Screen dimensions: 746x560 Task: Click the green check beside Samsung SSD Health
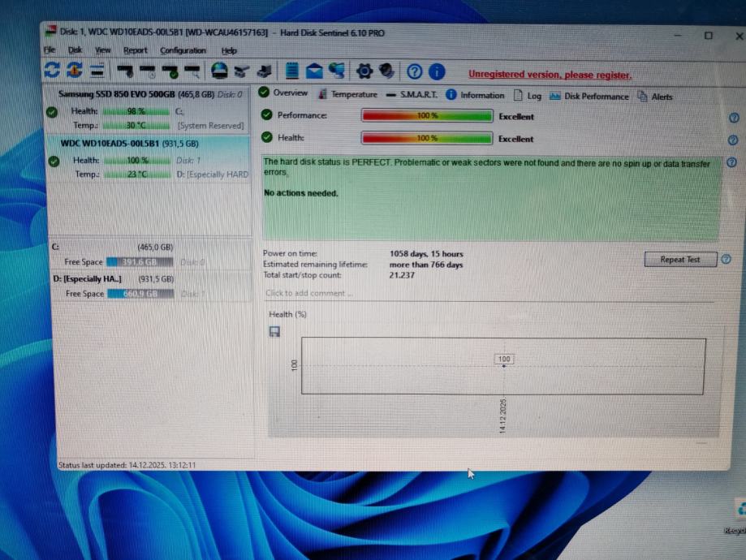click(52, 112)
